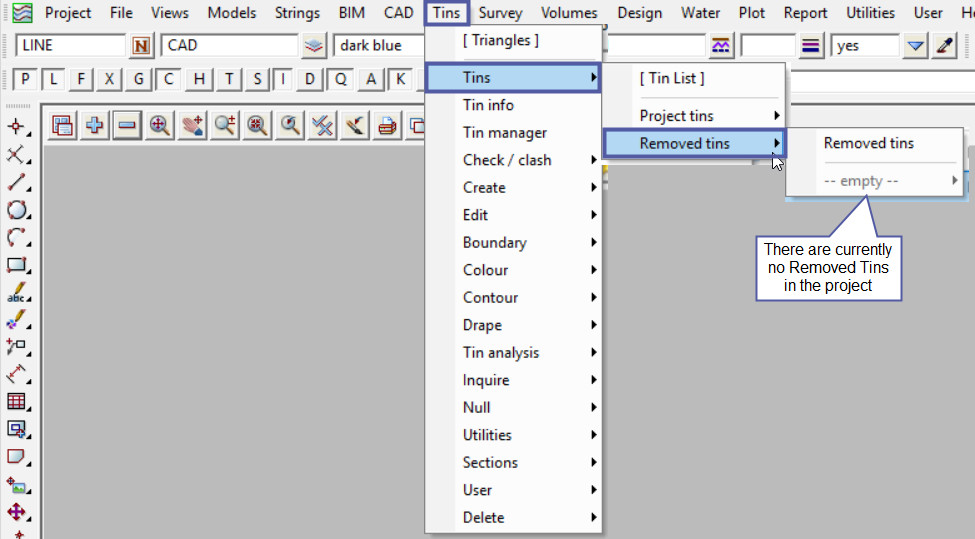
Task: Click the LINE name input field
Action: 70,45
